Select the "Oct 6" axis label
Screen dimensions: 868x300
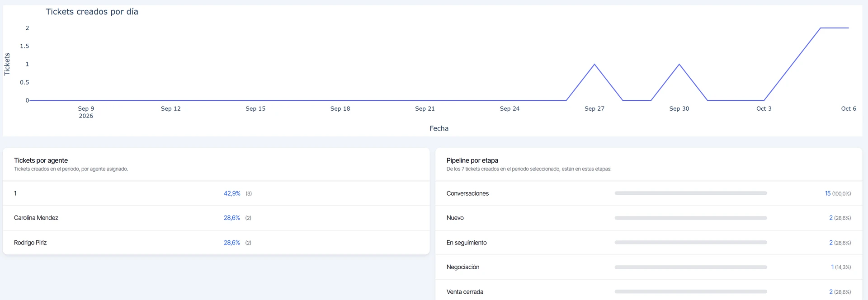pos(849,108)
